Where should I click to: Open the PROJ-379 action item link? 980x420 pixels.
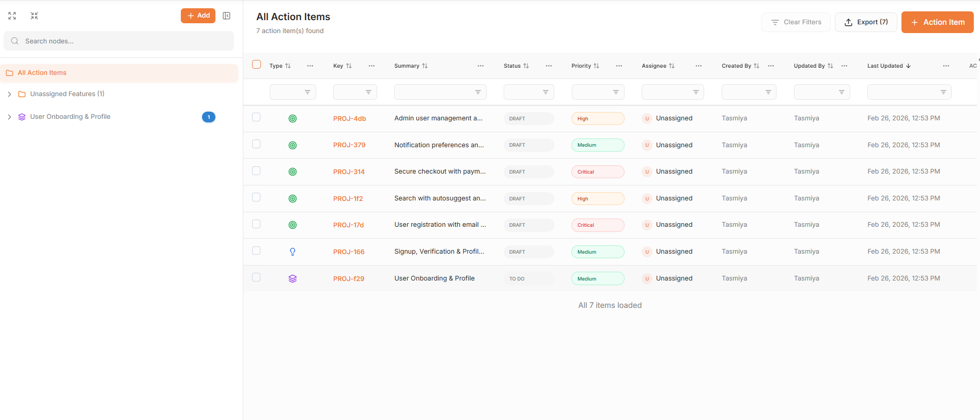click(x=349, y=145)
